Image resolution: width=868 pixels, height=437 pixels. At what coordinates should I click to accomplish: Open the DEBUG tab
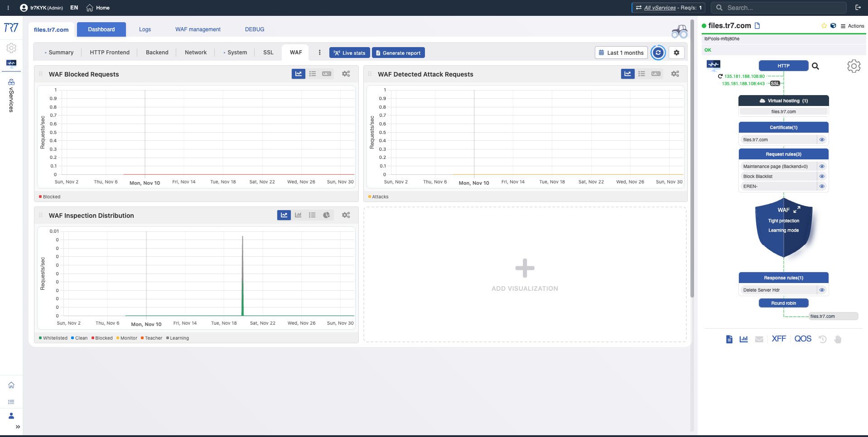255,29
